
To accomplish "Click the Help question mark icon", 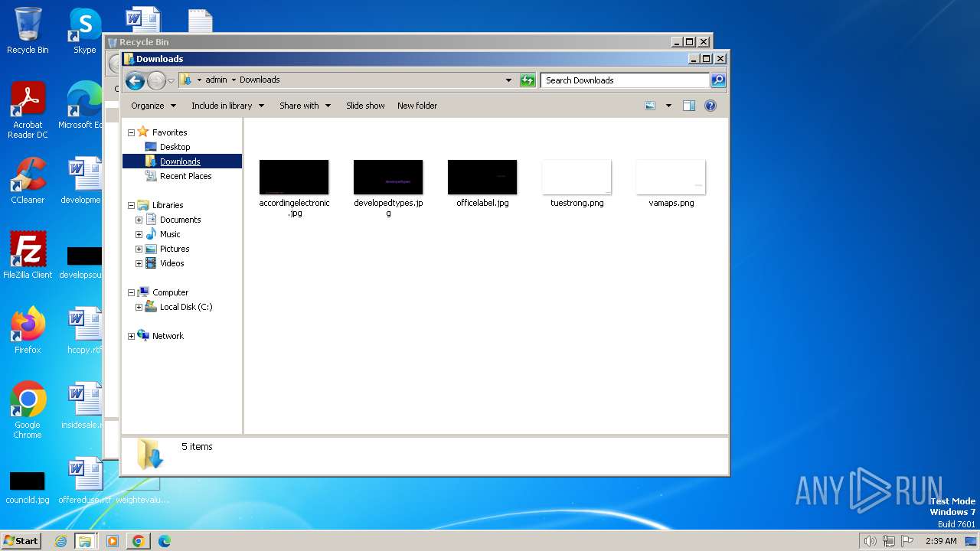I will [710, 106].
